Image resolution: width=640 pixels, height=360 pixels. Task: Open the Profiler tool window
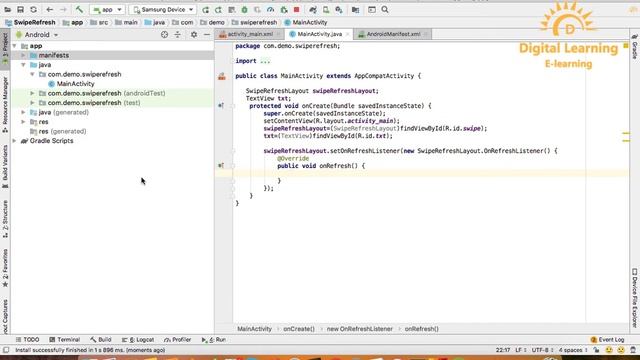(x=178, y=340)
